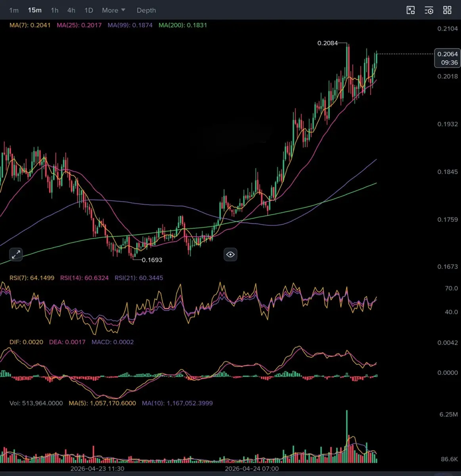
Task: Click the MA(7): 0.2041 label
Action: click(30, 25)
